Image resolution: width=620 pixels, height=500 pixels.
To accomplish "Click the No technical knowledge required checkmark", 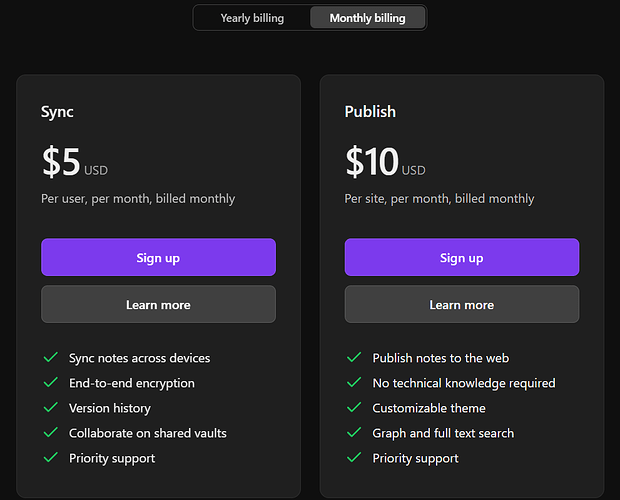I will pyautogui.click(x=353, y=382).
